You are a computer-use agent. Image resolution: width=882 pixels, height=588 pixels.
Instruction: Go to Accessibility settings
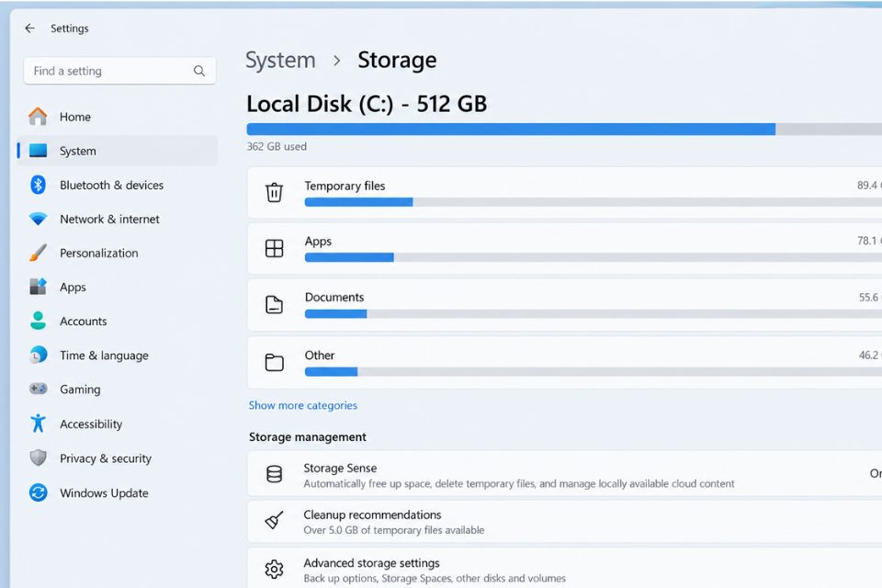click(x=117, y=424)
